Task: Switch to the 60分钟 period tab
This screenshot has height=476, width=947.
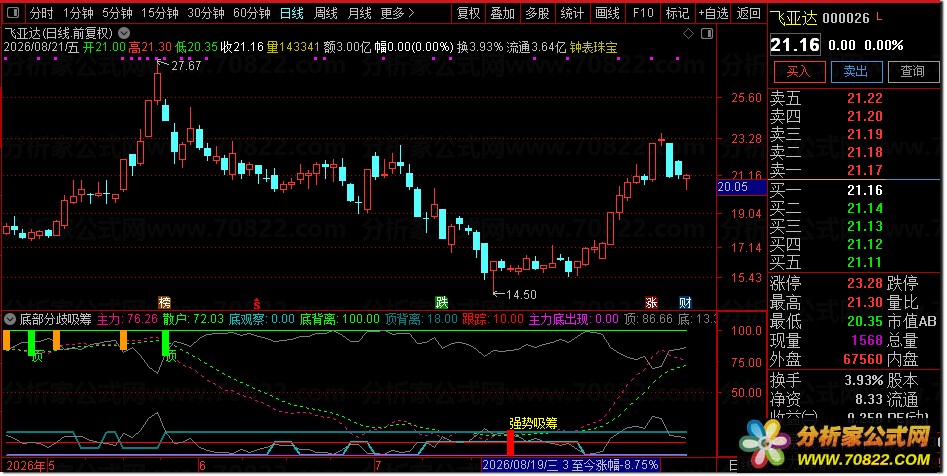Action: click(x=251, y=13)
